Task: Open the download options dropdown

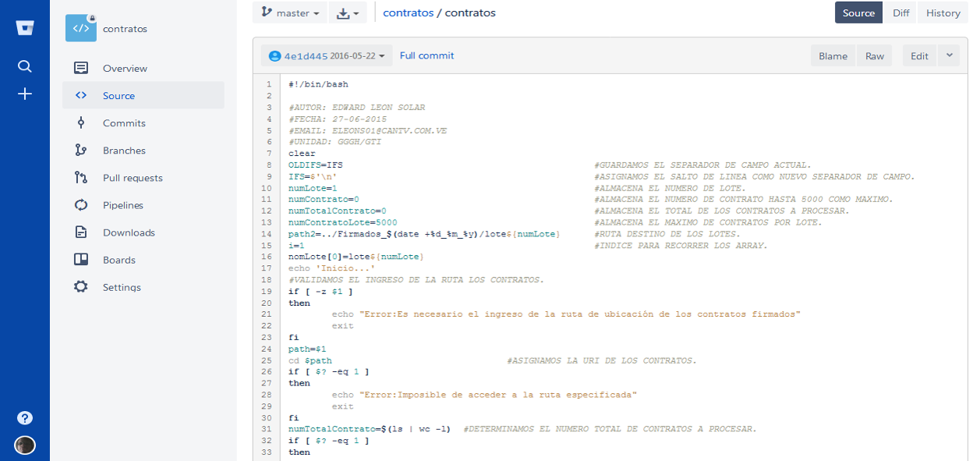Action: click(x=348, y=13)
